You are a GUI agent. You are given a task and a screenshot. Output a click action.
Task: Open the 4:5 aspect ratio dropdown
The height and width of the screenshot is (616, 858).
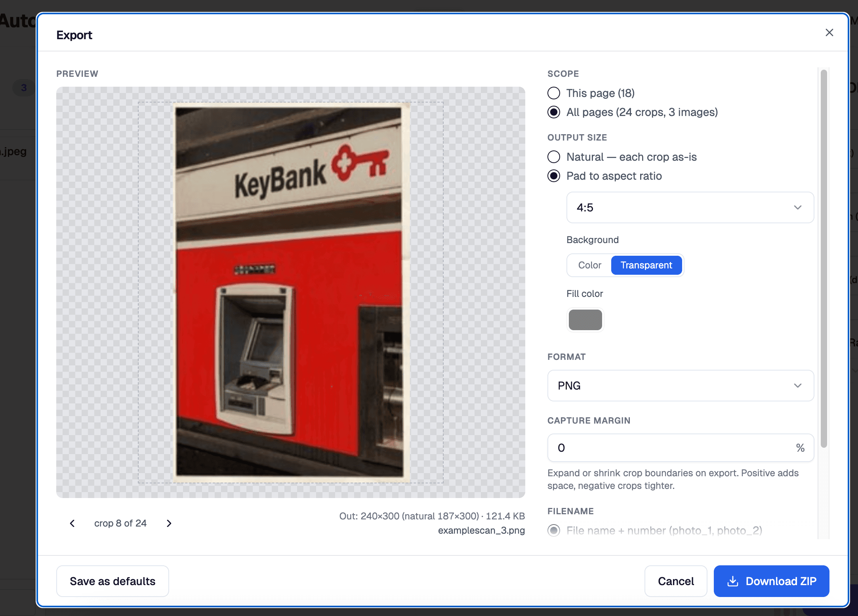(690, 207)
